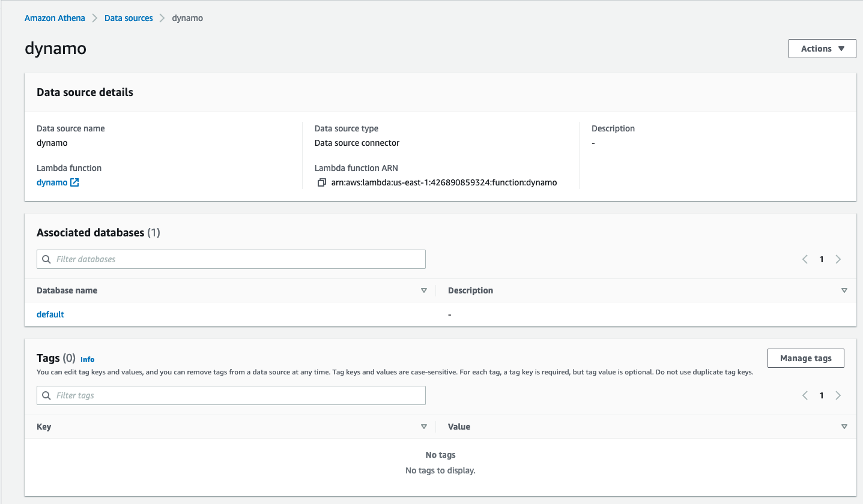The height and width of the screenshot is (504, 863).
Task: Go to next page of associated databases
Action: click(838, 259)
